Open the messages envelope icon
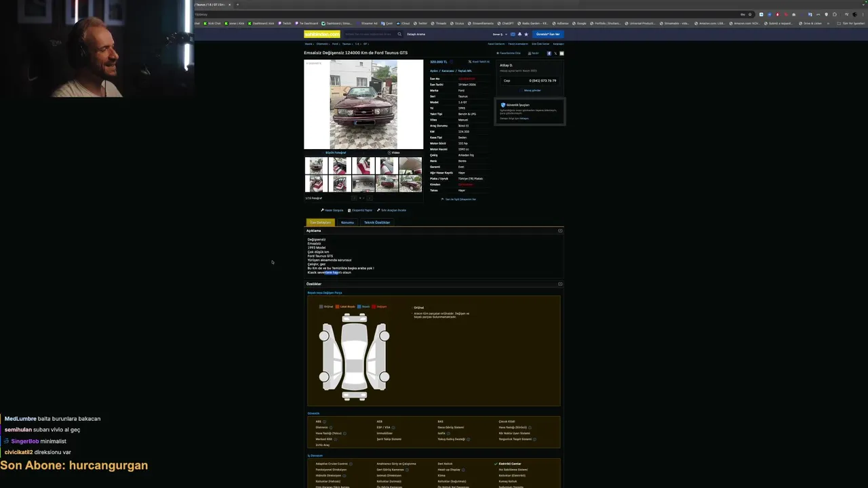 tap(513, 34)
